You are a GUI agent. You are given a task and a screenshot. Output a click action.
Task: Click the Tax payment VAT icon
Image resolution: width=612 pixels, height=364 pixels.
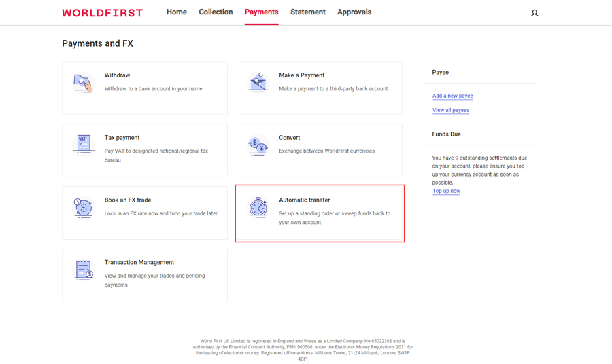[x=83, y=145]
